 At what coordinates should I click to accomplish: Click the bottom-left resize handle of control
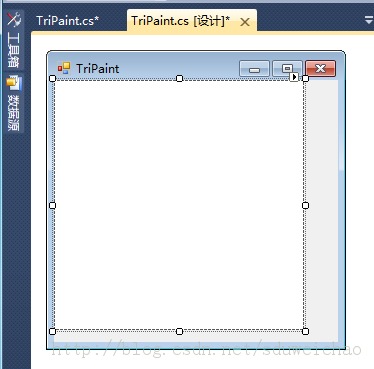click(x=52, y=331)
